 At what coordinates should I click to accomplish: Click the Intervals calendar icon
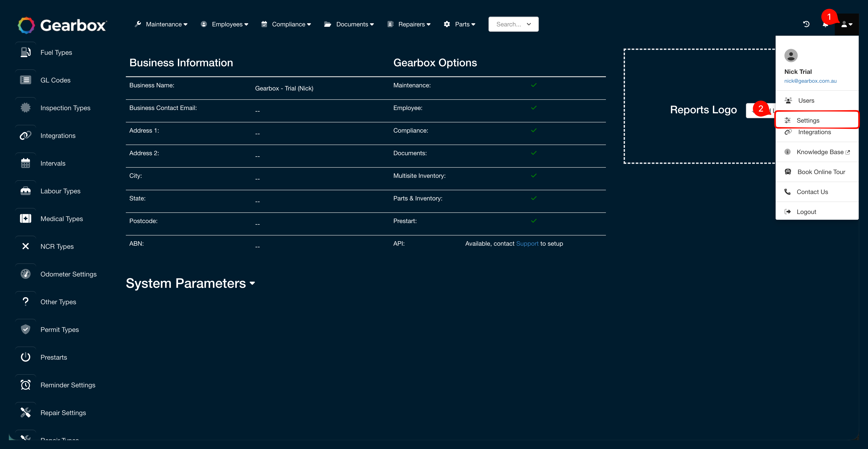[26, 163]
